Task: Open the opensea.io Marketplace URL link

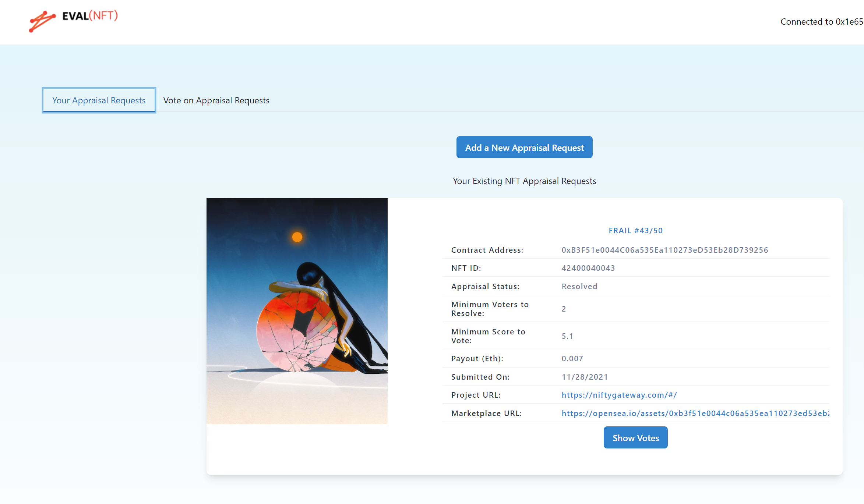Action: click(x=695, y=414)
